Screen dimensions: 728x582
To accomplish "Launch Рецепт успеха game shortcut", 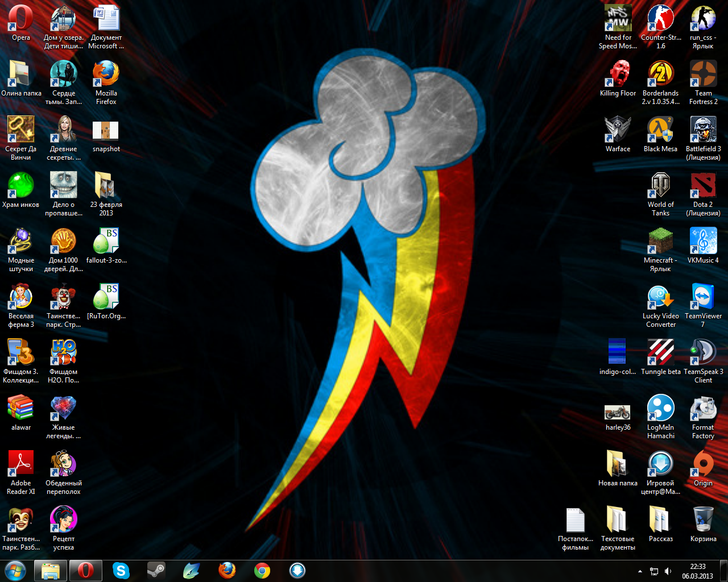I will (63, 528).
